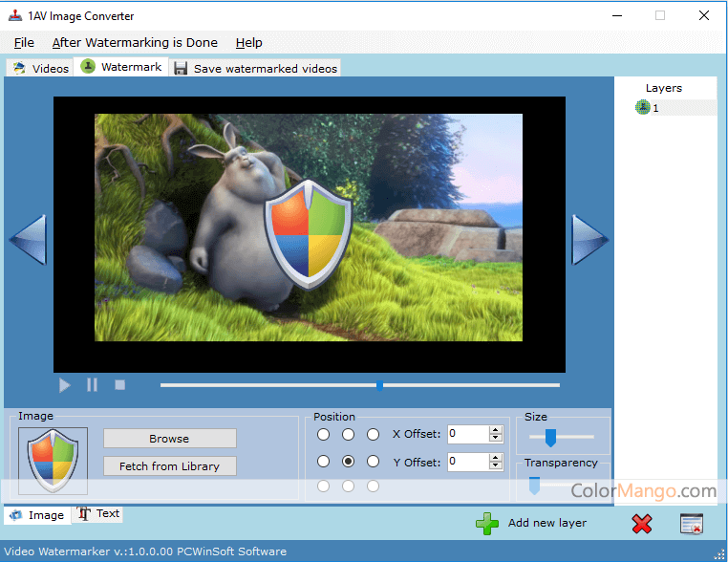This screenshot has height=562, width=728.
Task: Close the application window
Action: click(x=704, y=15)
